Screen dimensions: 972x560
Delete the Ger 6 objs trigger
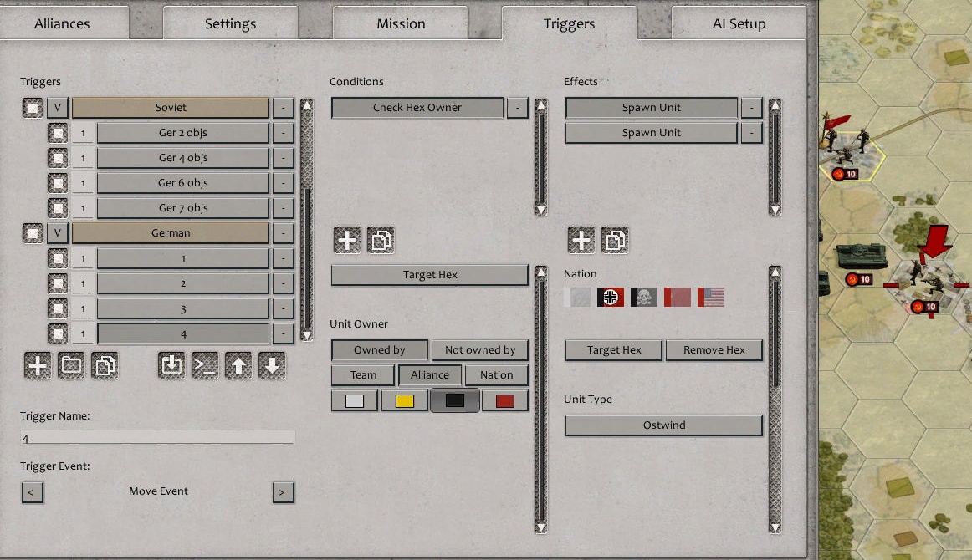click(284, 183)
